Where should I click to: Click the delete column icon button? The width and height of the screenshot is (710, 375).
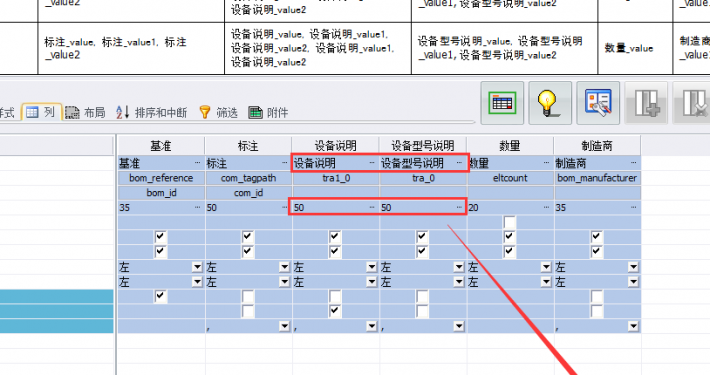point(691,103)
